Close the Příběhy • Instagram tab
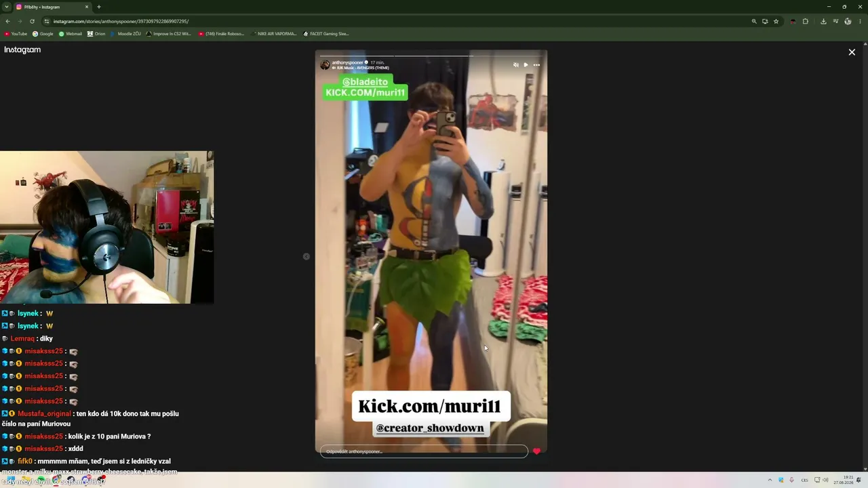Screen dimensions: 868x488 point(87,7)
